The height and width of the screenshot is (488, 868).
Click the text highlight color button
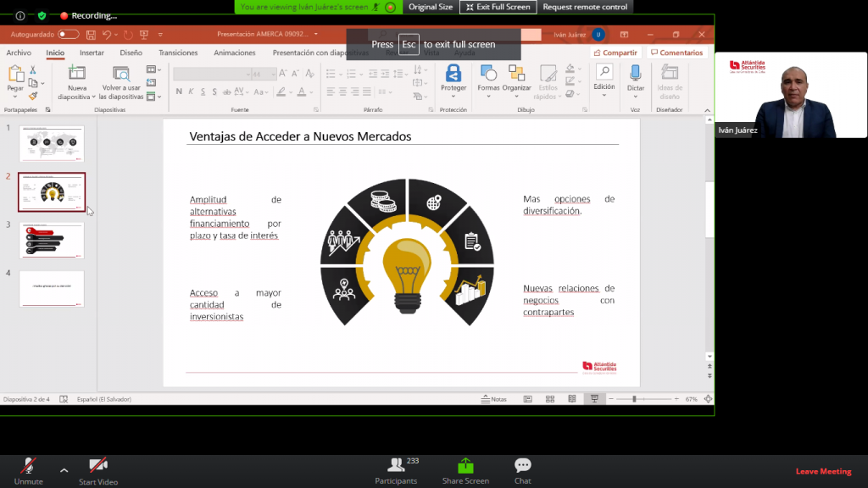click(x=281, y=91)
